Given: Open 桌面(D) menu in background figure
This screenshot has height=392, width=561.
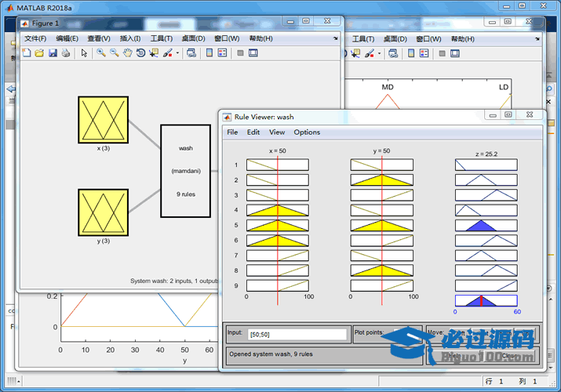Looking at the screenshot, I should coord(395,38).
